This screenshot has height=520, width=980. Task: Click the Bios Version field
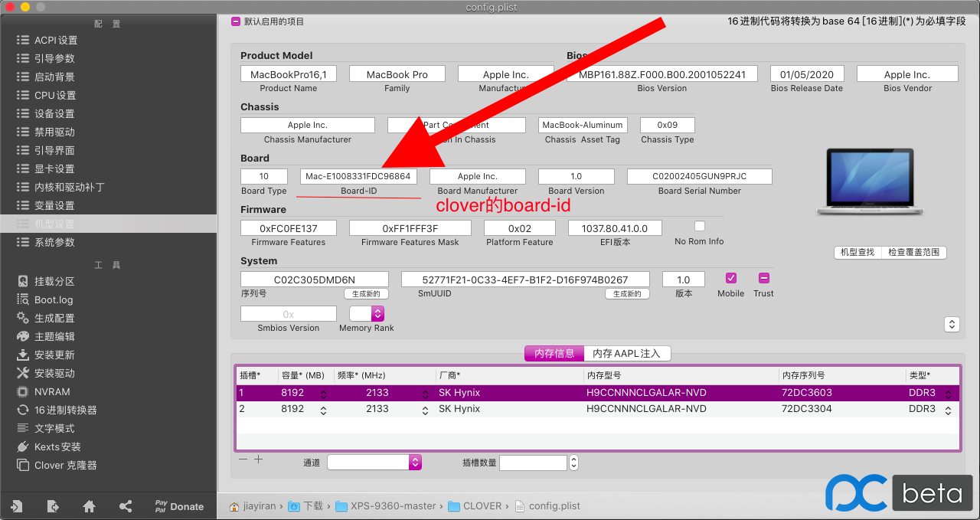point(661,74)
